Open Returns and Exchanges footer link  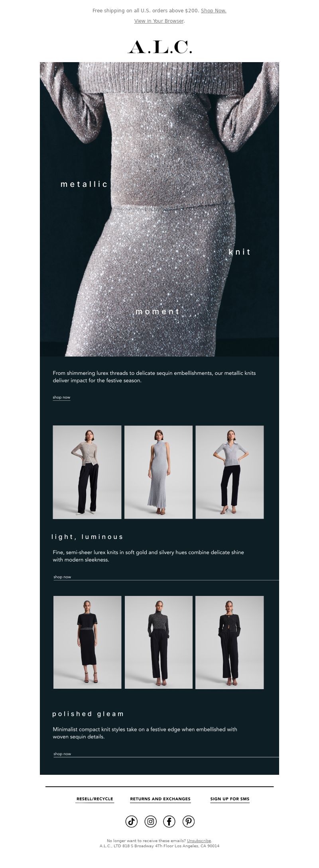[x=160, y=799]
